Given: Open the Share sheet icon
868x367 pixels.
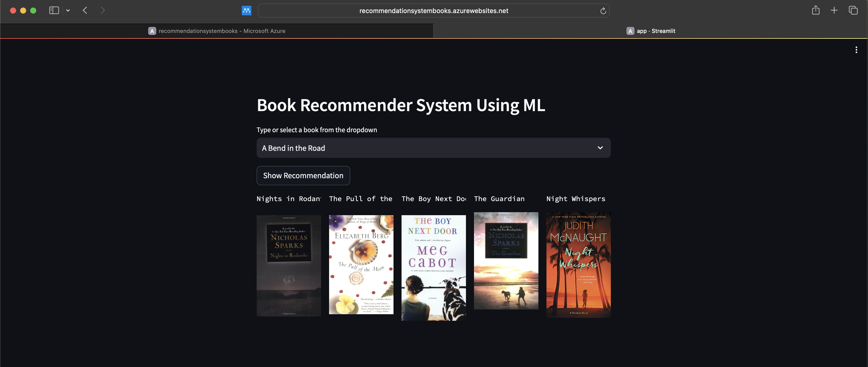Looking at the screenshot, I should tap(815, 11).
